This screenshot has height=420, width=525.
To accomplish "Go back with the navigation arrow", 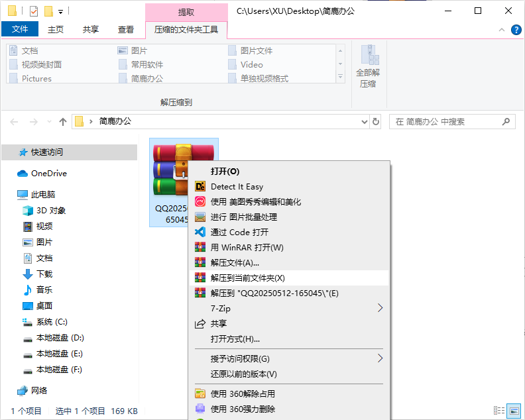I will point(14,122).
